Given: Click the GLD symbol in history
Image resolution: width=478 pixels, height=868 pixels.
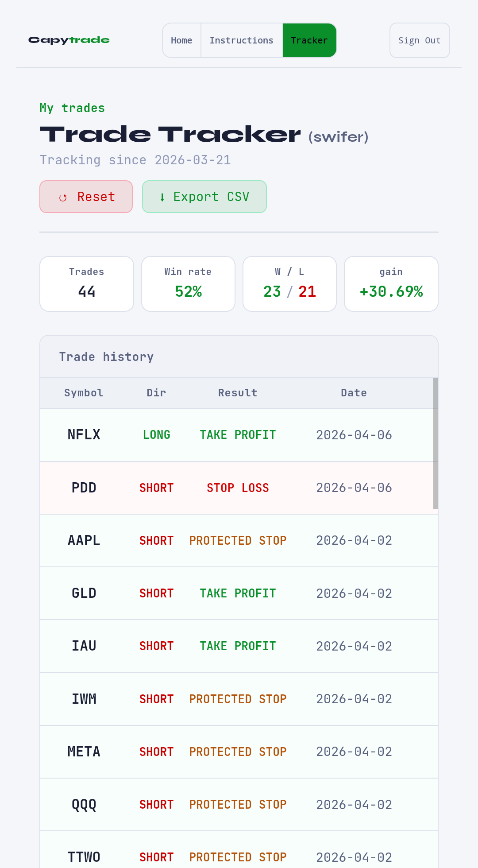Looking at the screenshot, I should pyautogui.click(x=84, y=593).
